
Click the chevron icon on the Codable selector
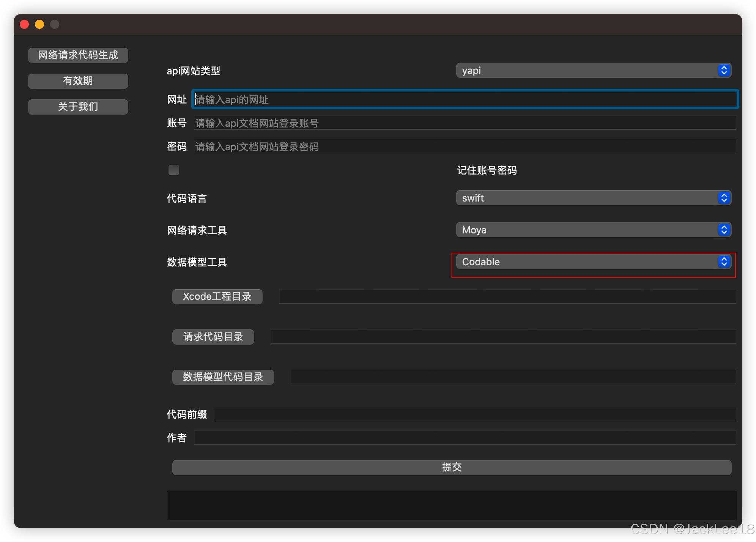pos(724,262)
